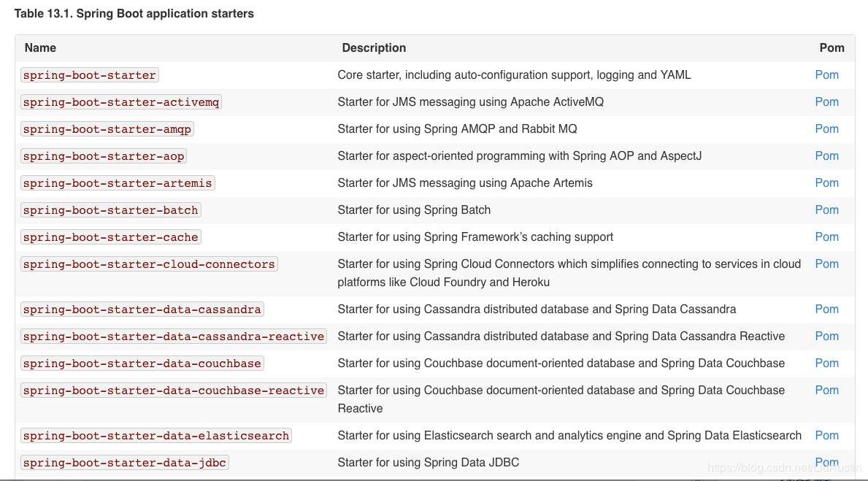
Task: Click Pom link for spring-boot-starter-cache
Action: pos(826,237)
